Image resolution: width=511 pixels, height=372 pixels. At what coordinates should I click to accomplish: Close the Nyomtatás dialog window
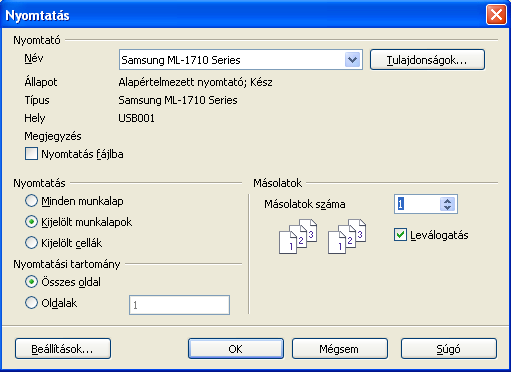(496, 15)
